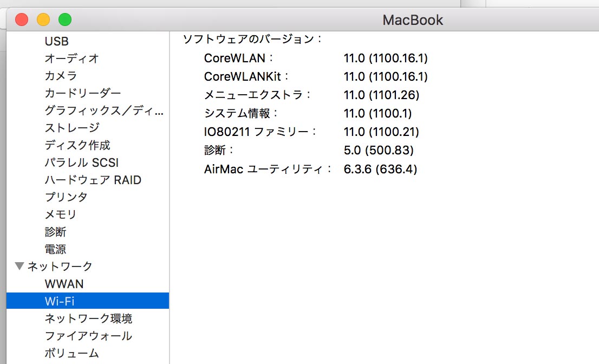599x364 pixels.
Task: Select 電源 in the sidebar
Action: coord(55,249)
